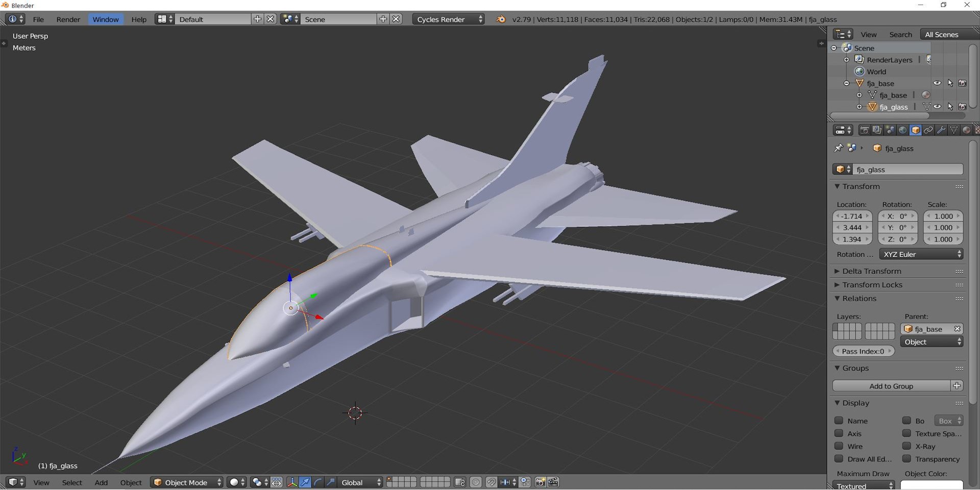Open the Object Mode dropdown
The height and width of the screenshot is (490, 980).
187,482
